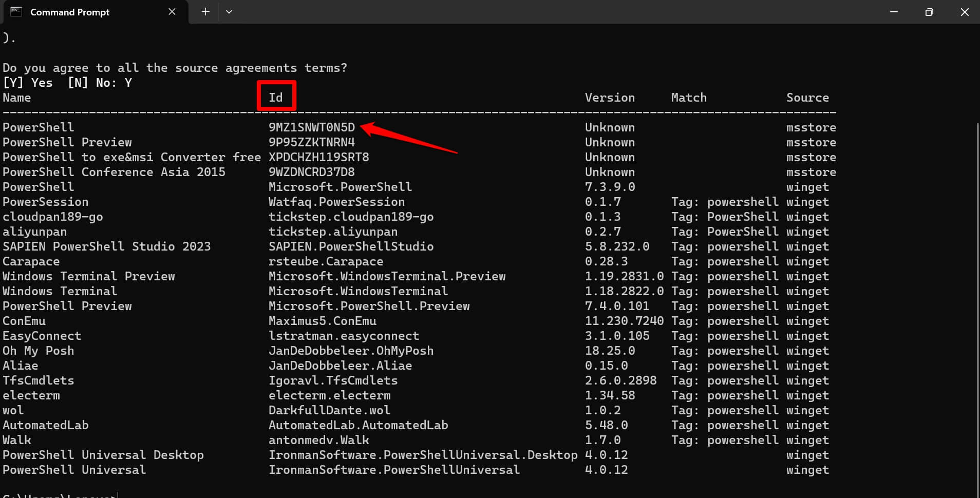Screen dimensions: 980x498
Task: Click version number 1.19.2831.0
Action: (x=625, y=276)
